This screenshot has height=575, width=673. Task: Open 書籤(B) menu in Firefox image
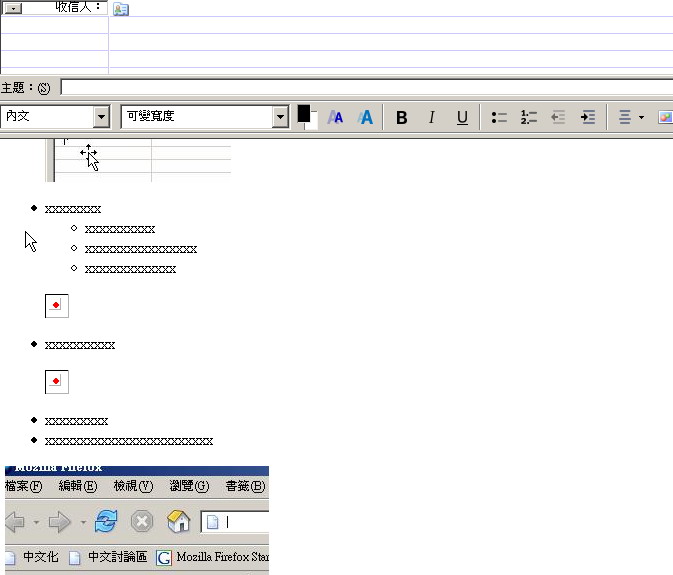tap(245, 486)
